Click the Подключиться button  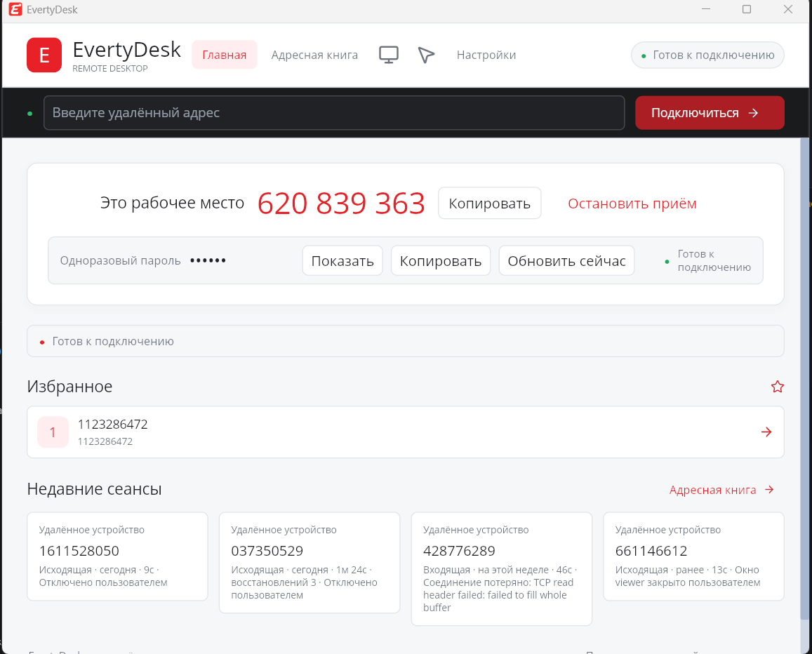click(x=710, y=113)
